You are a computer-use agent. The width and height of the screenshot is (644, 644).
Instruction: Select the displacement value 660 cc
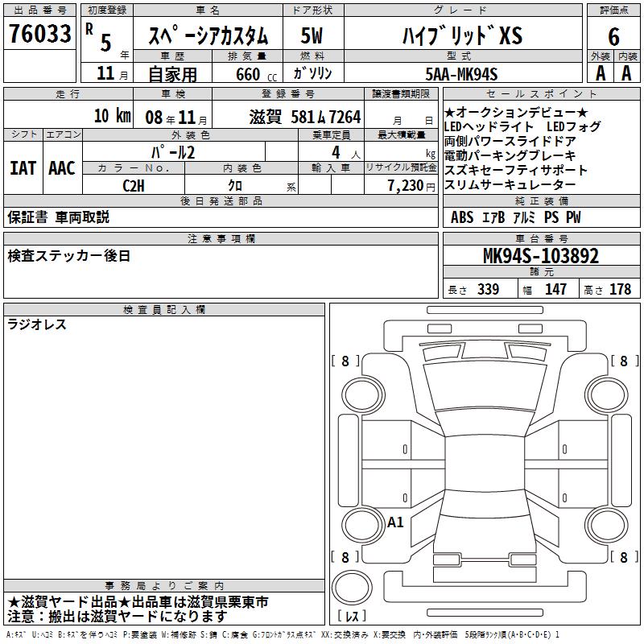pos(256,74)
